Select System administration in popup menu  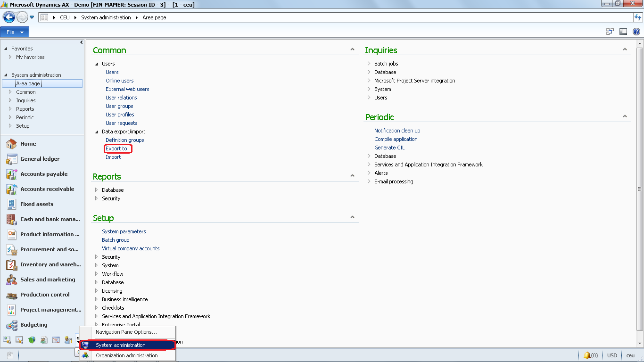pyautogui.click(x=128, y=345)
